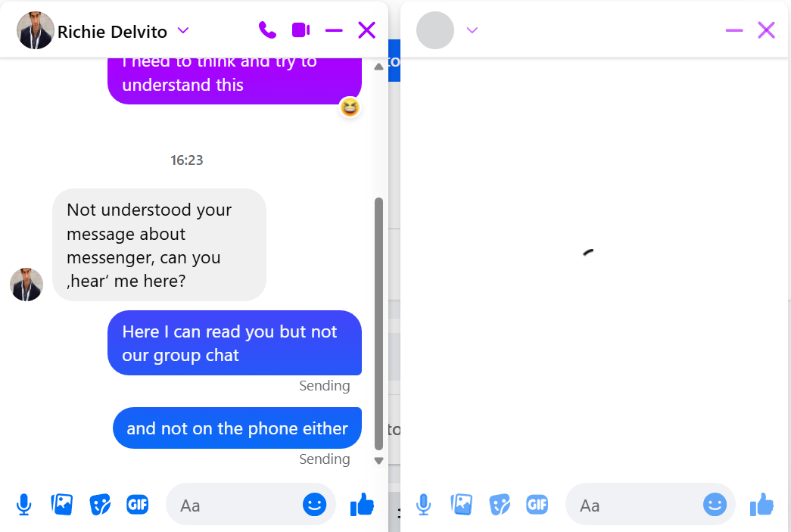
Task: Start a voice call with Richie Delvito
Action: (267, 30)
